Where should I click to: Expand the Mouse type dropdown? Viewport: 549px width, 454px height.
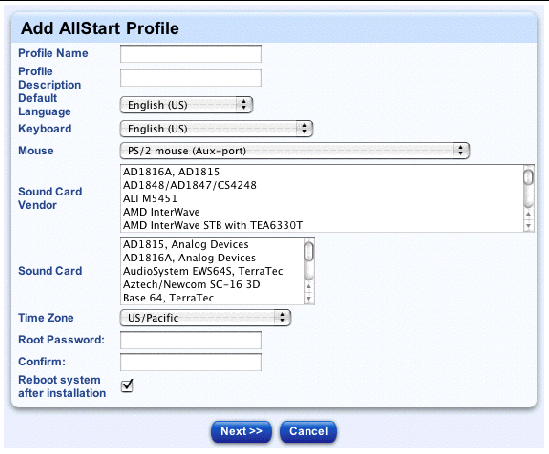(x=294, y=151)
